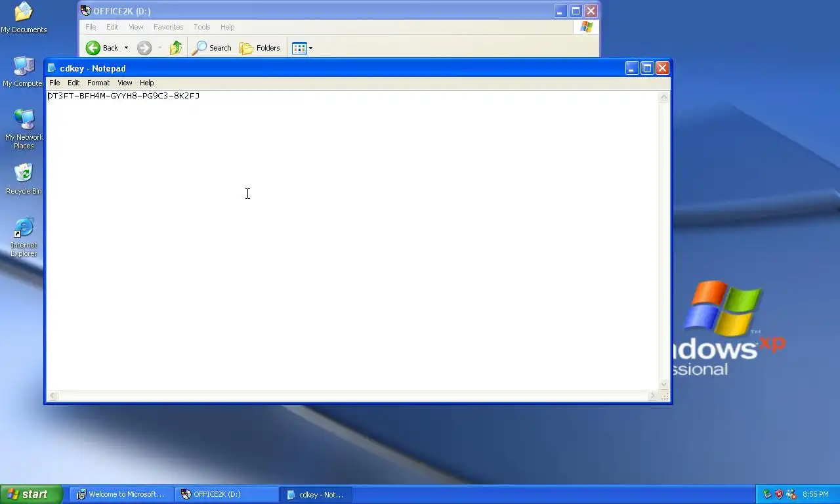Open Tools menu in OFFICE2K window
840x504 pixels.
point(201,27)
